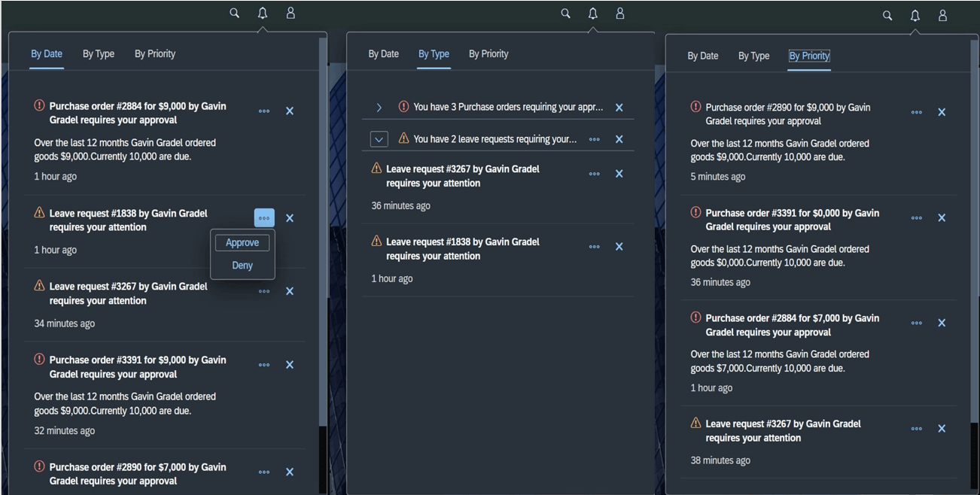The width and height of the screenshot is (980, 495).
Task: Click '38 minutes ago' timestamp in the right panel
Action: (x=720, y=460)
